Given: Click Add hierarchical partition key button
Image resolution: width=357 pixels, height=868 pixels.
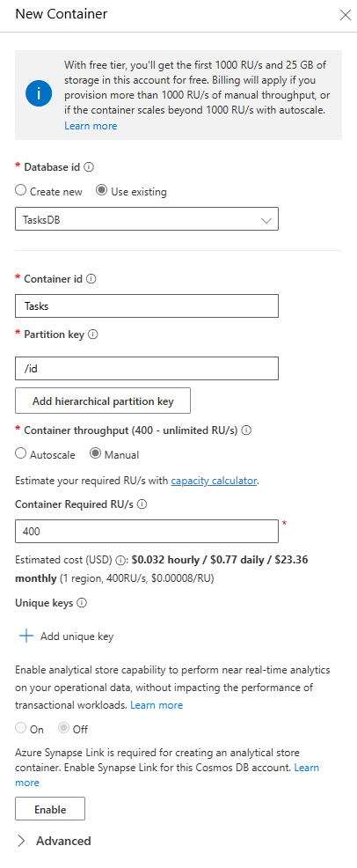Looking at the screenshot, I should pyautogui.click(x=103, y=401).
